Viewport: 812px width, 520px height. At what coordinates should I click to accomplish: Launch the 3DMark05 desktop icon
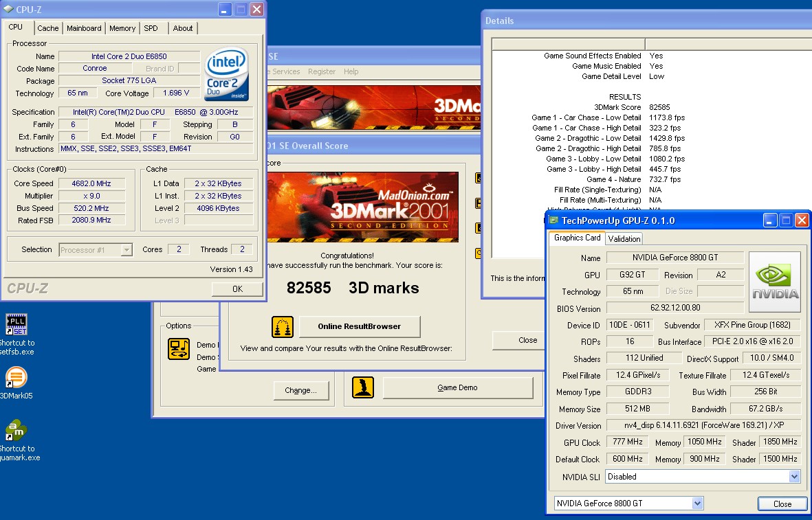click(16, 377)
